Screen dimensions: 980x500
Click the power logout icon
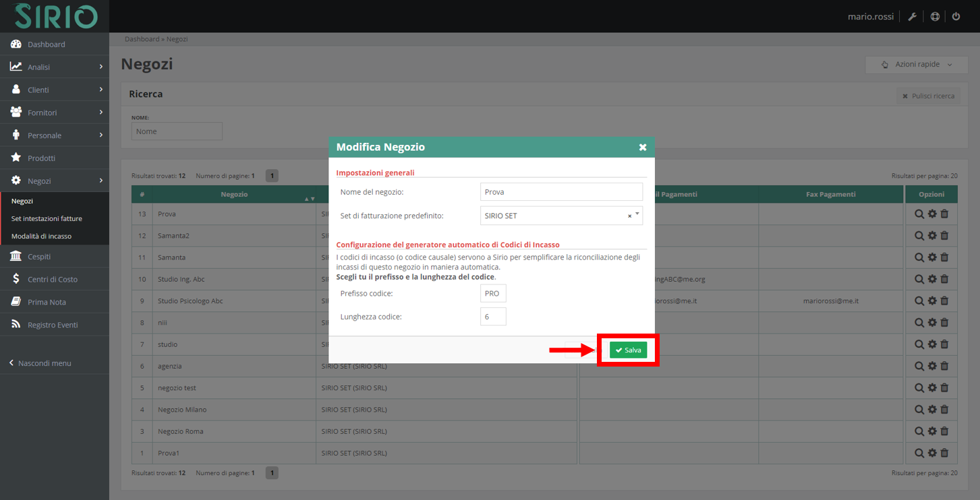tap(956, 15)
